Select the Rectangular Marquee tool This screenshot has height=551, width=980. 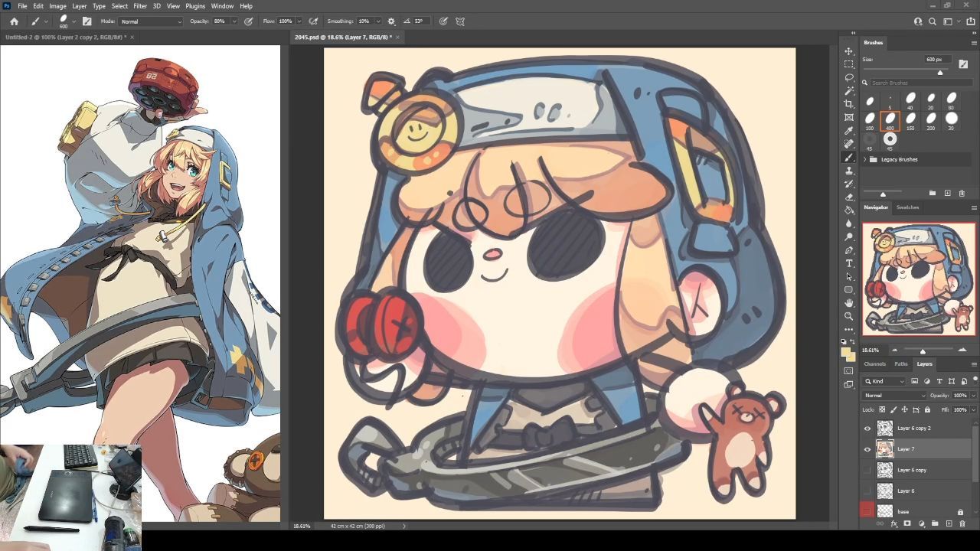tap(848, 64)
